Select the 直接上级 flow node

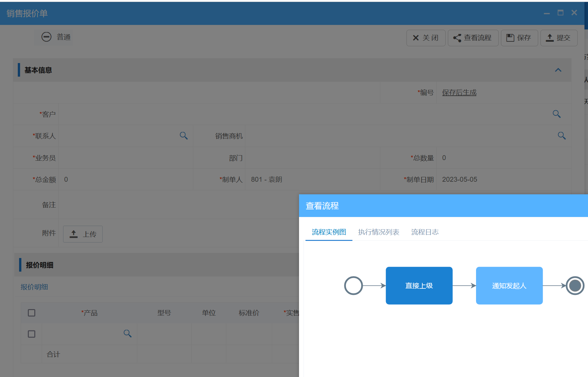pos(419,285)
